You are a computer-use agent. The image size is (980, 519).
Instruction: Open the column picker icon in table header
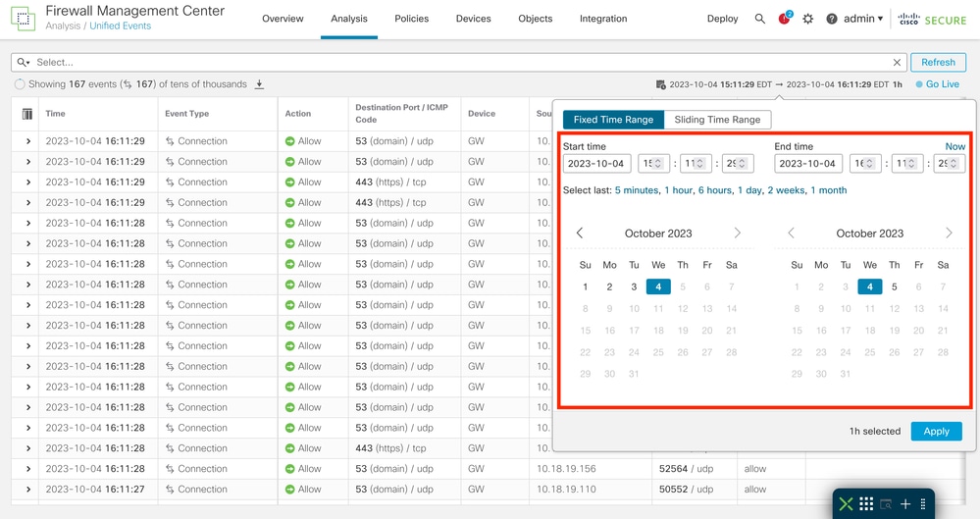pos(26,114)
